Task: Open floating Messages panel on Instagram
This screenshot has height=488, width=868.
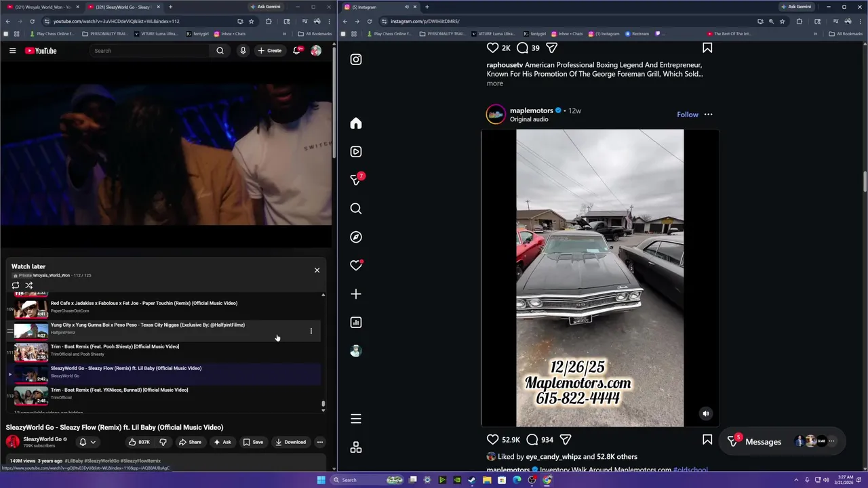Action: pos(782,441)
